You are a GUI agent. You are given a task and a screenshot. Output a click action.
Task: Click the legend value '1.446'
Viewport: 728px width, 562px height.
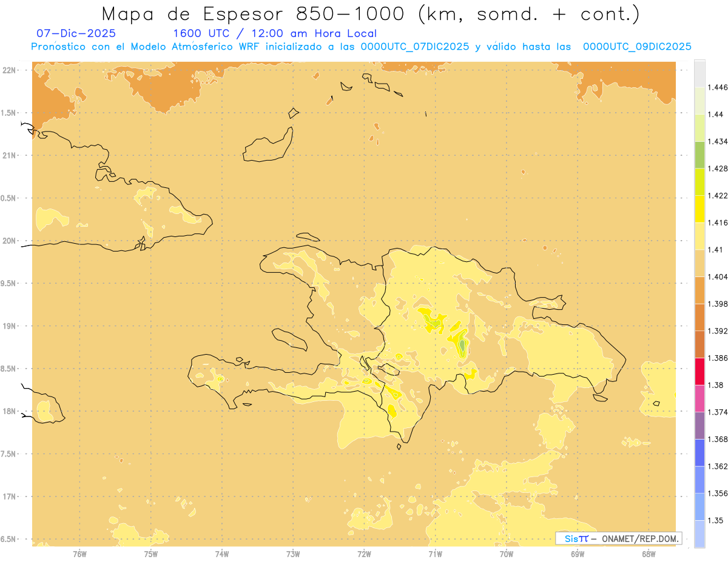pos(718,87)
